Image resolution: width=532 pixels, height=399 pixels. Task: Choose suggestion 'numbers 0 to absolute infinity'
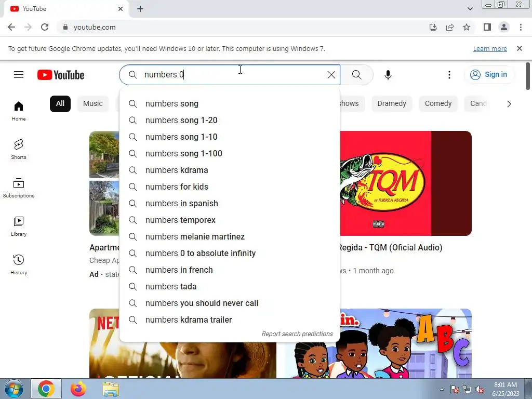point(229,253)
